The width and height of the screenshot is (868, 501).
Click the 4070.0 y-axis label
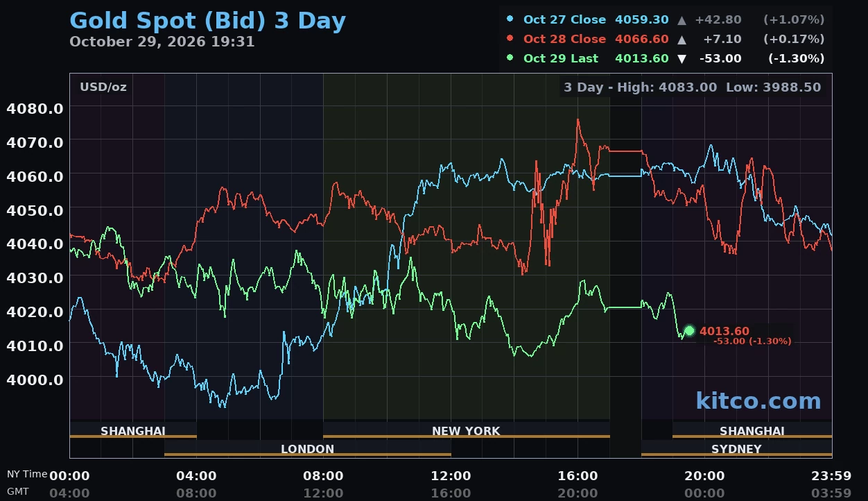tap(35, 142)
